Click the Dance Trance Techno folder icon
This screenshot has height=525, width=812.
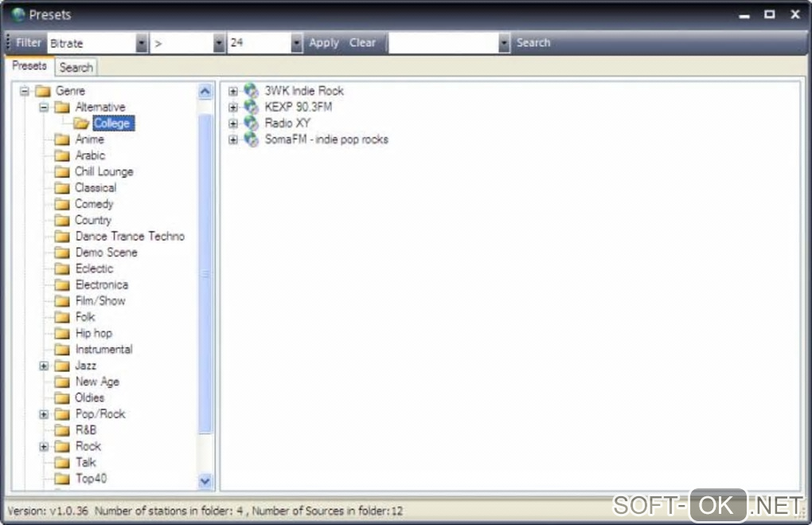(x=62, y=237)
